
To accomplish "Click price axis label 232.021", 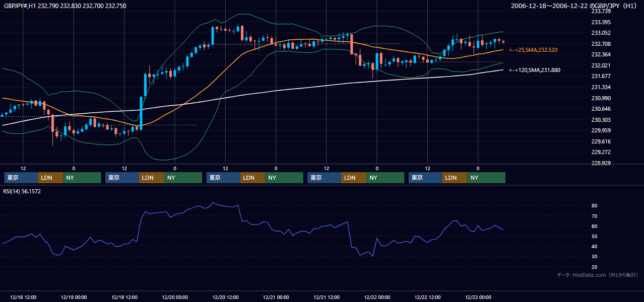I will point(601,65).
